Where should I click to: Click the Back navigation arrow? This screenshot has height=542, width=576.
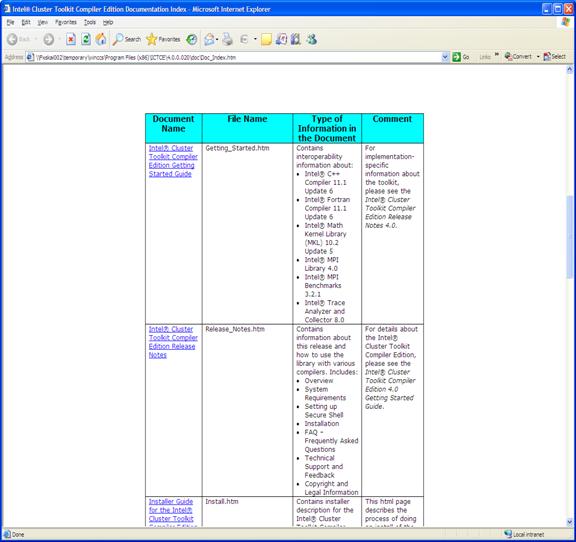click(12, 39)
